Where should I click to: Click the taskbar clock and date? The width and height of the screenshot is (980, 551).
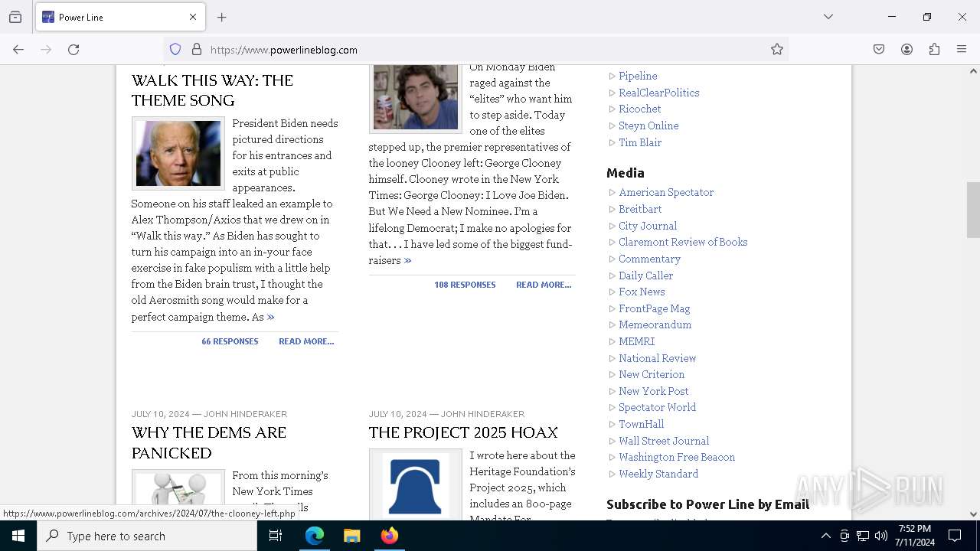[x=915, y=536]
